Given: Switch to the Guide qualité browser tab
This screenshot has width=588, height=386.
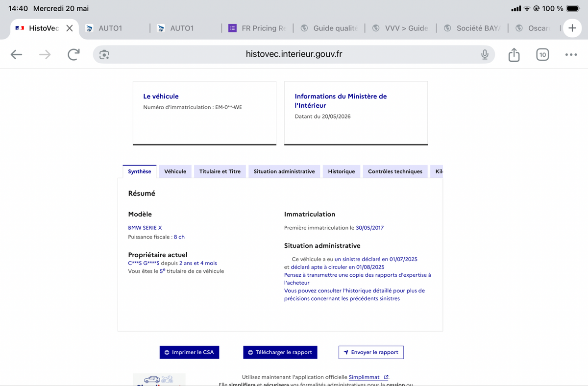Looking at the screenshot, I should pos(330,28).
